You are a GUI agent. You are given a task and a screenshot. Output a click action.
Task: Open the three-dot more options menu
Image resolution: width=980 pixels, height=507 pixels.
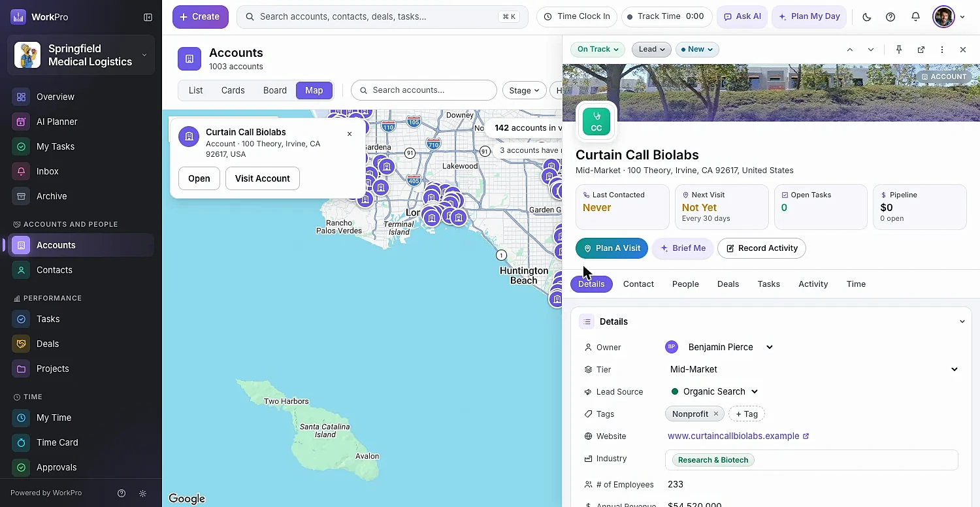pyautogui.click(x=942, y=50)
